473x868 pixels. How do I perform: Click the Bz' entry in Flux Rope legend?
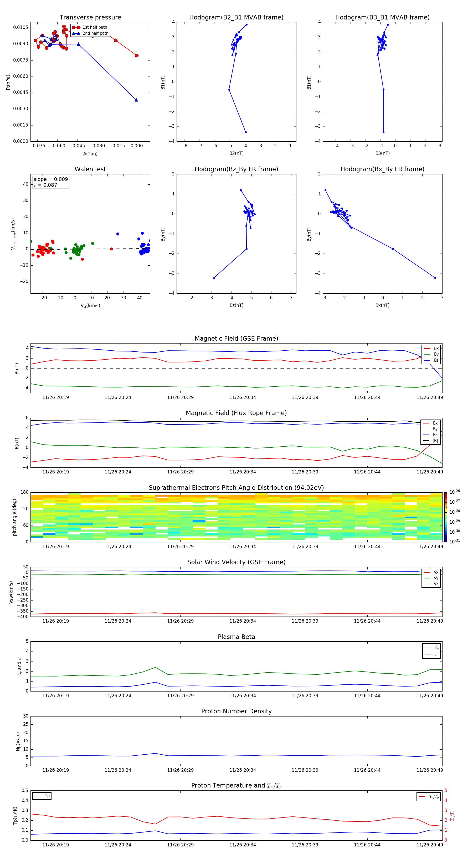(431, 435)
